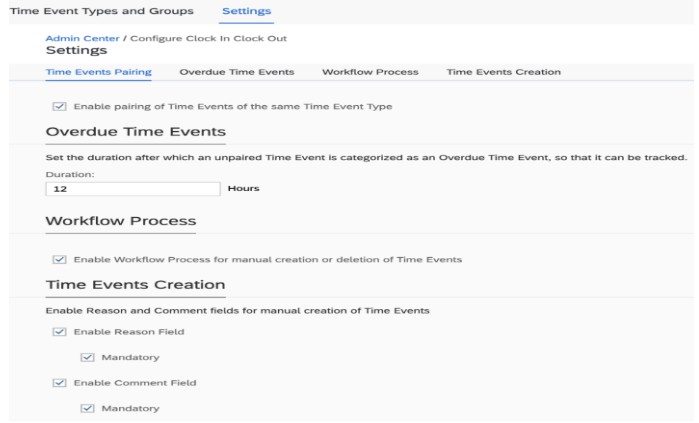Follow the Admin Center breadcrumb link

pos(82,38)
